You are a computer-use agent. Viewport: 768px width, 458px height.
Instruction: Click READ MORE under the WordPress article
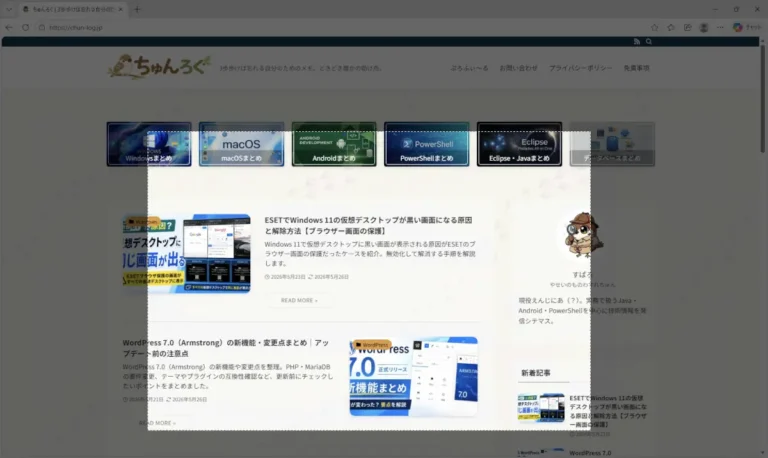pyautogui.click(x=157, y=423)
